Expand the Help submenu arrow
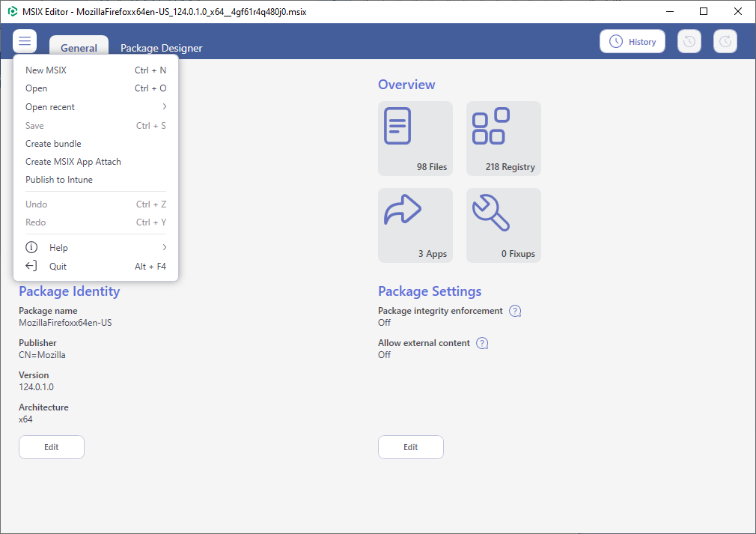The image size is (756, 534). click(165, 247)
